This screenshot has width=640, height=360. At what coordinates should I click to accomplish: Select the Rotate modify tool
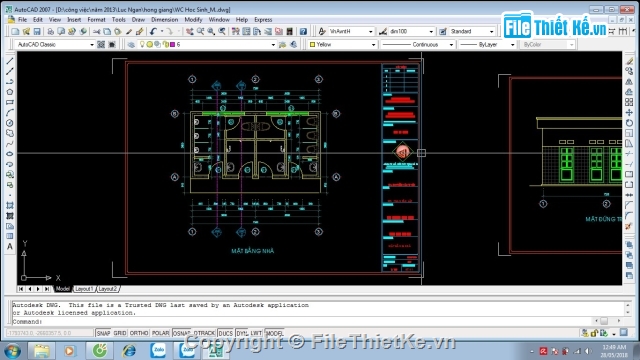629,123
